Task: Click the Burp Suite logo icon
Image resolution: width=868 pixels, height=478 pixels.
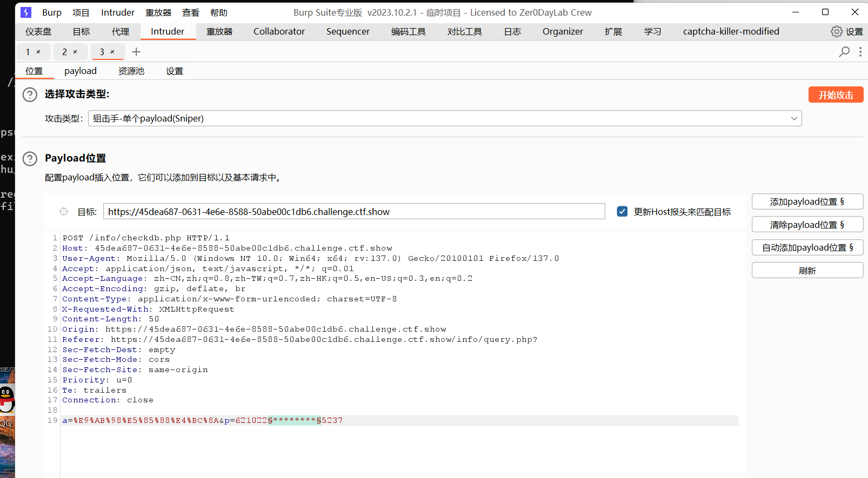Action: (26, 12)
